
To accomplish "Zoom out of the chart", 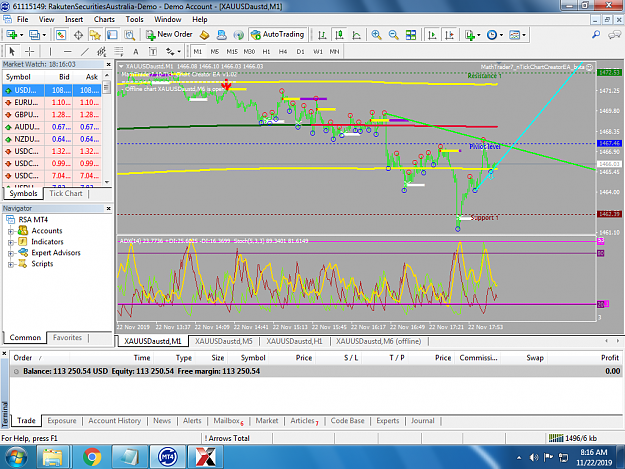I will [393, 35].
